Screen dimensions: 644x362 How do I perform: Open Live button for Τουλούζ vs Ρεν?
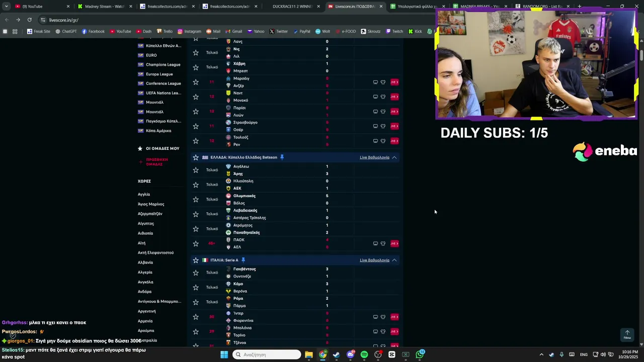[394, 141]
